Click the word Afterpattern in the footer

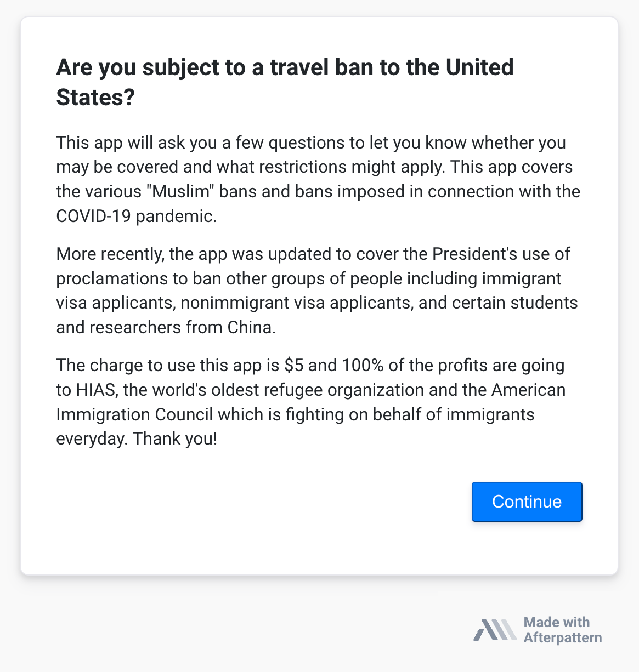[563, 637]
